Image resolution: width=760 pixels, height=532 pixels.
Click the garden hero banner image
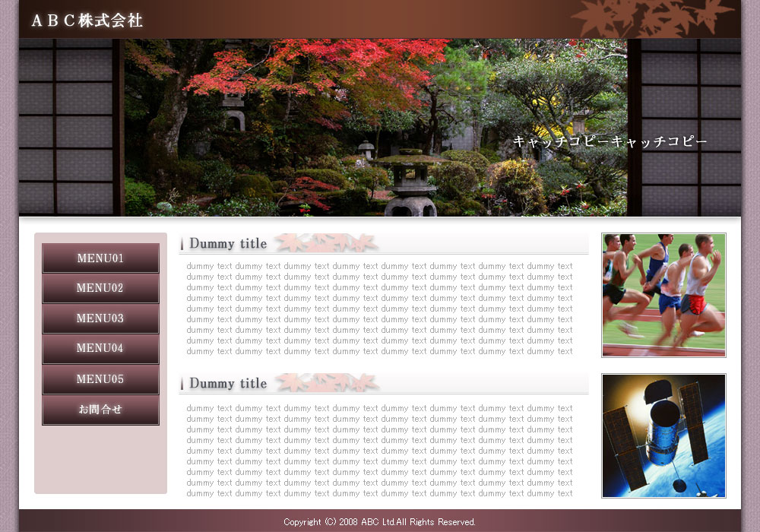pos(380,128)
